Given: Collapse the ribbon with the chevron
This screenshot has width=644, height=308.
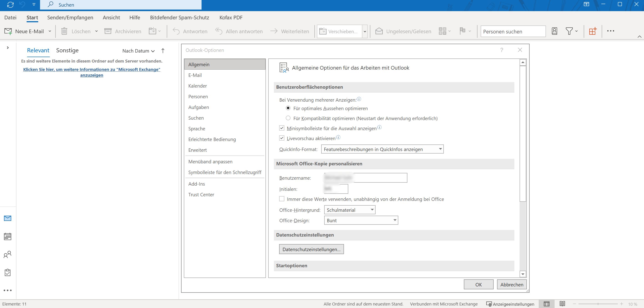Looking at the screenshot, I should click(639, 36).
